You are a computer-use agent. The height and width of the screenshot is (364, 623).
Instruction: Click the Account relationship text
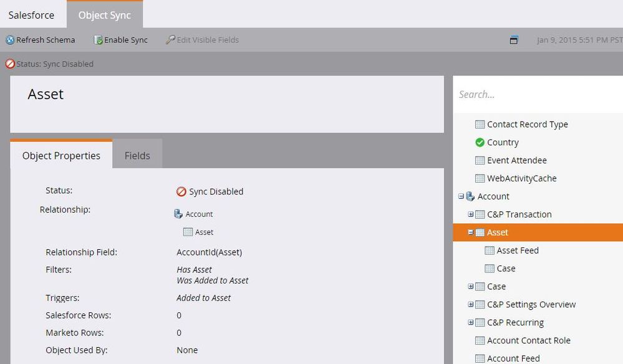[x=199, y=214]
